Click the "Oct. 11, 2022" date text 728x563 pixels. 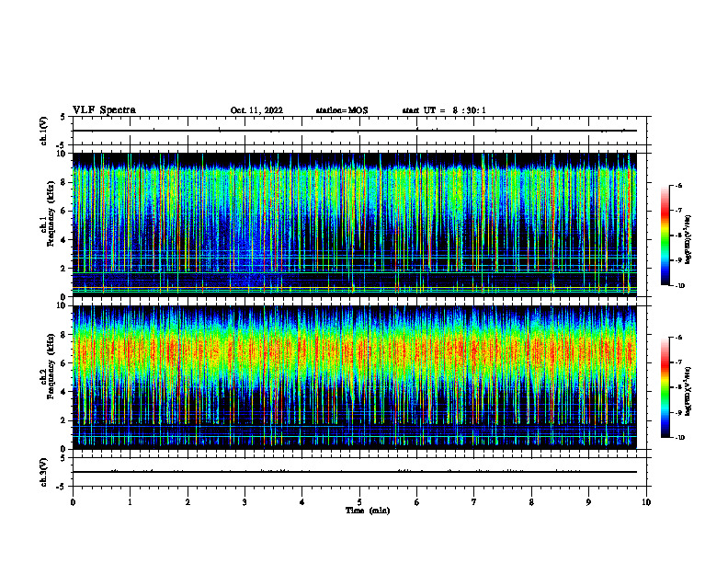tap(256, 110)
